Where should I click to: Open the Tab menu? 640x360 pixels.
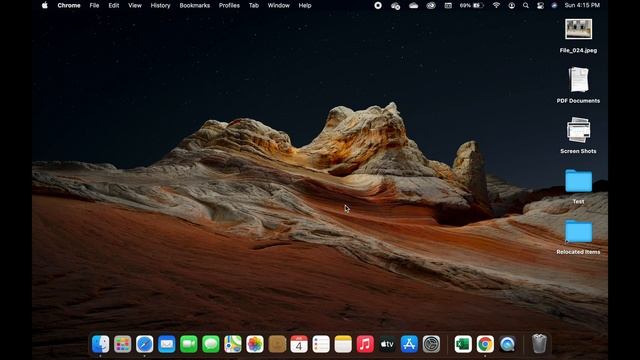[x=254, y=5]
